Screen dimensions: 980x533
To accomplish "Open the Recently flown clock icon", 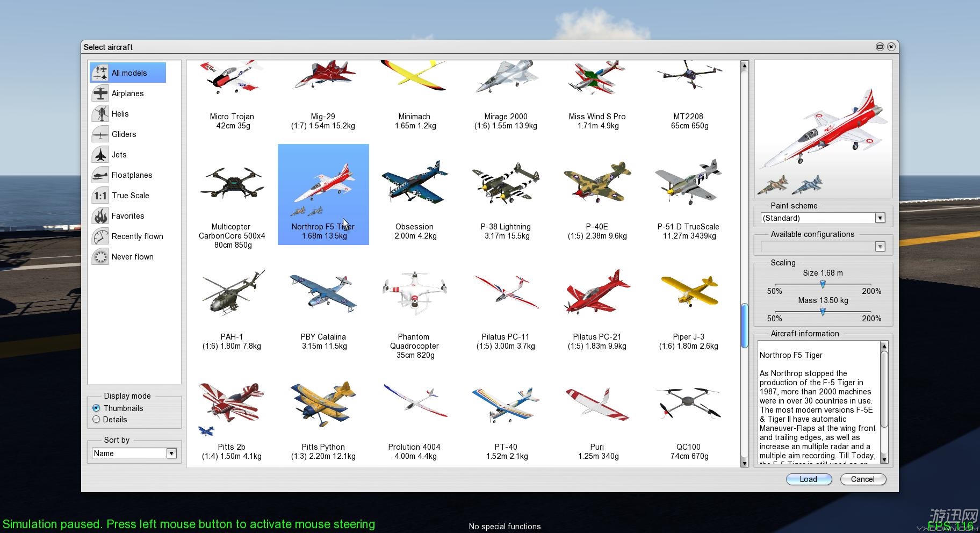I will click(x=100, y=236).
